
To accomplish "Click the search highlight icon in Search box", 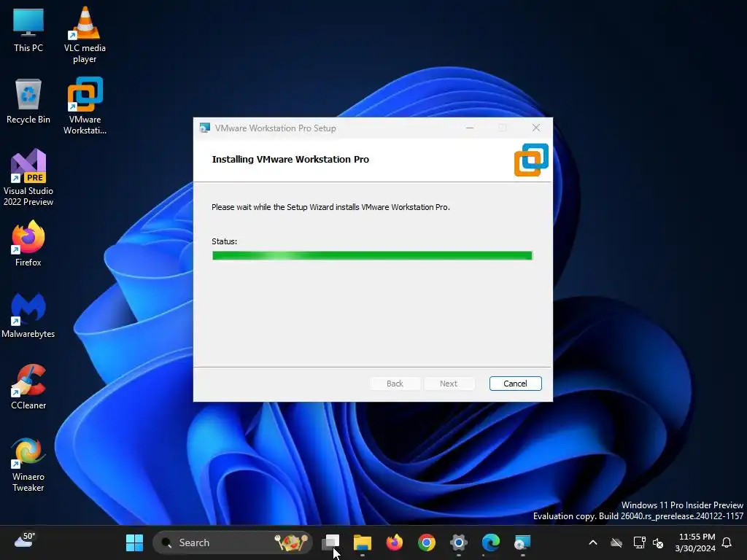I will pyautogui.click(x=291, y=542).
